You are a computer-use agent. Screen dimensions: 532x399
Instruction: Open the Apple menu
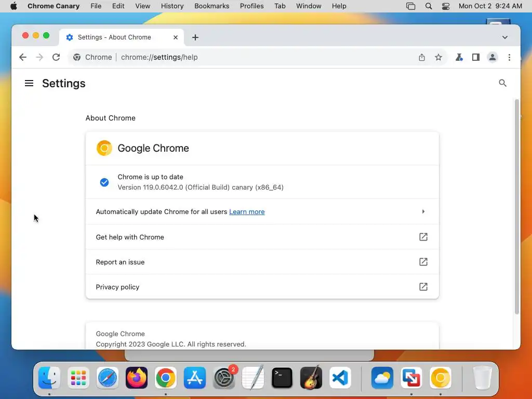14,6
